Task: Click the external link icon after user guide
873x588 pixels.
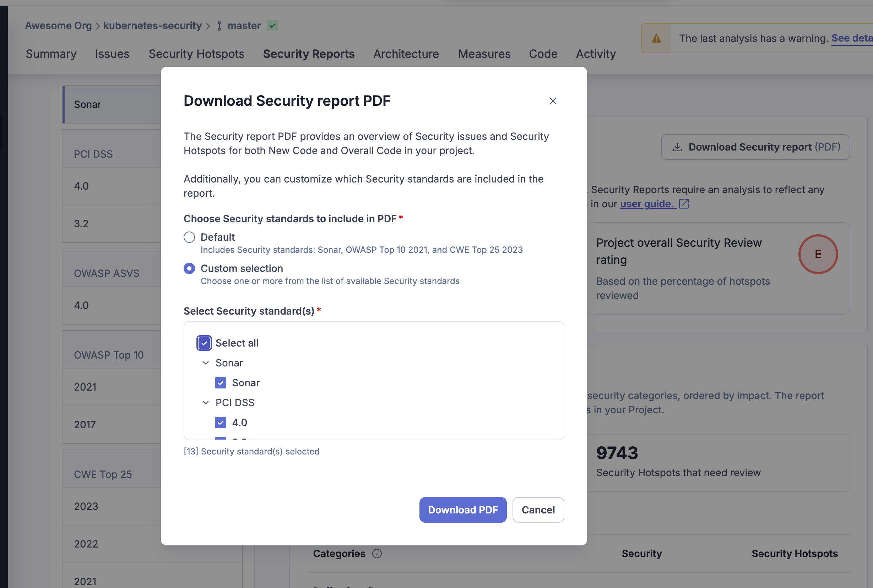Action: [684, 203]
